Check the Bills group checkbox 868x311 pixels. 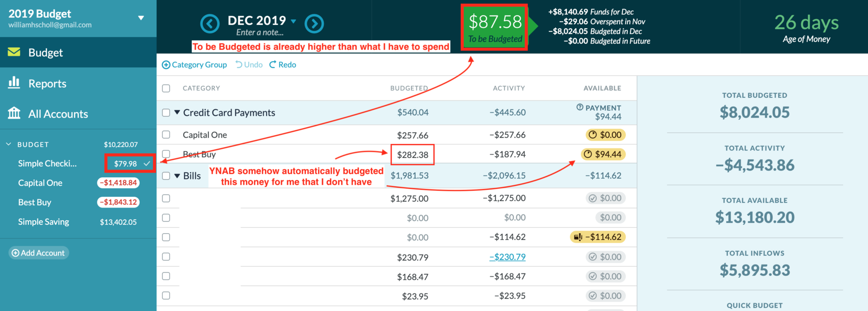point(166,176)
